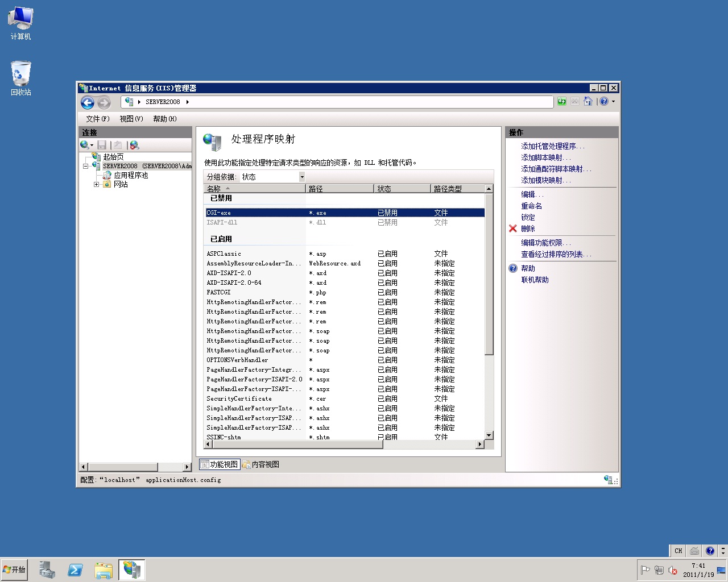Click the 开始 Start button
The width and height of the screenshot is (728, 582).
tap(15, 569)
